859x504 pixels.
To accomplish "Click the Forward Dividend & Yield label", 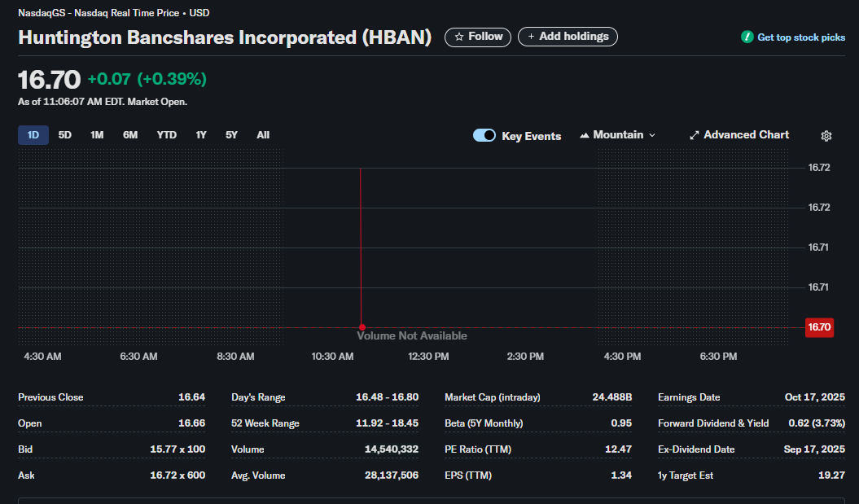I will tap(713, 423).
